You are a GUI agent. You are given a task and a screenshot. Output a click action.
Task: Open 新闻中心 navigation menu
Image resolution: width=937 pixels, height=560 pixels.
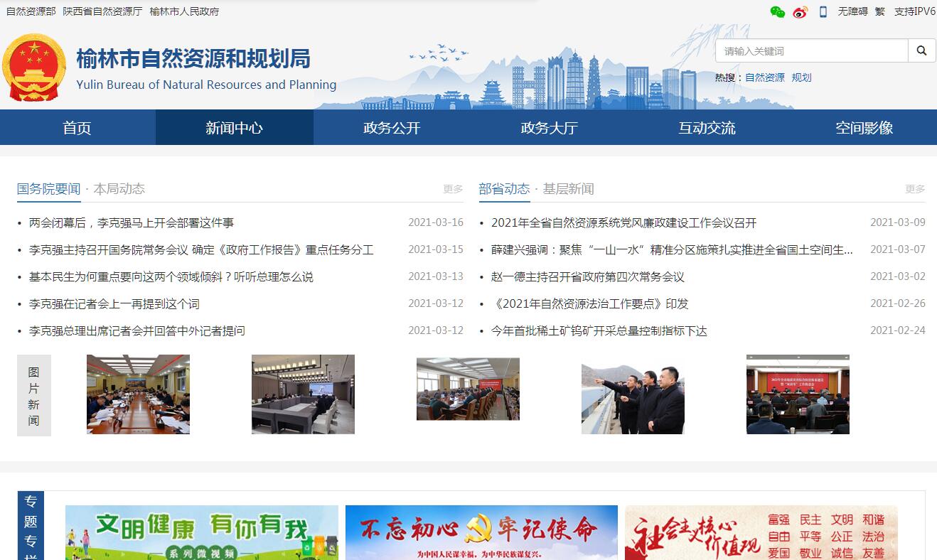[234, 128]
